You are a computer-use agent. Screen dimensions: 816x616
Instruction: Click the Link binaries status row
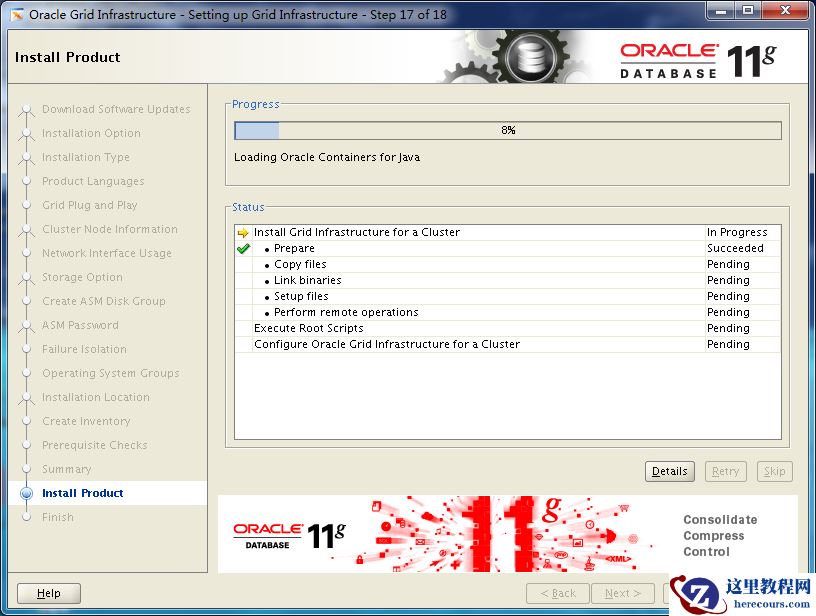pos(508,280)
